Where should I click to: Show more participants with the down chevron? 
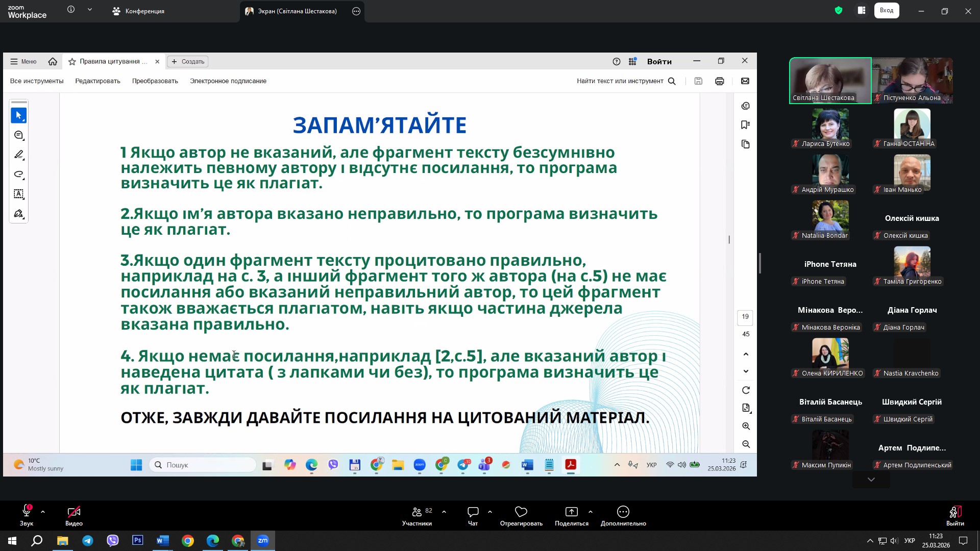tap(871, 480)
